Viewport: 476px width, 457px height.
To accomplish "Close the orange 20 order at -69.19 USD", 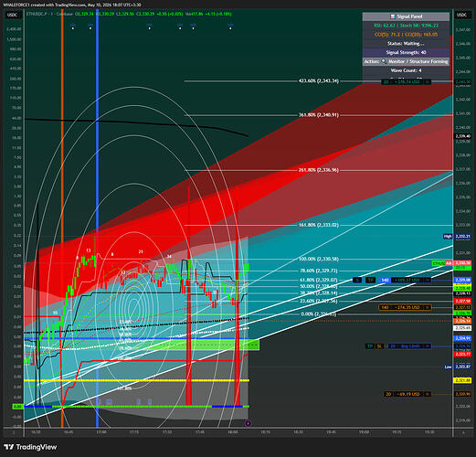I will (428, 394).
